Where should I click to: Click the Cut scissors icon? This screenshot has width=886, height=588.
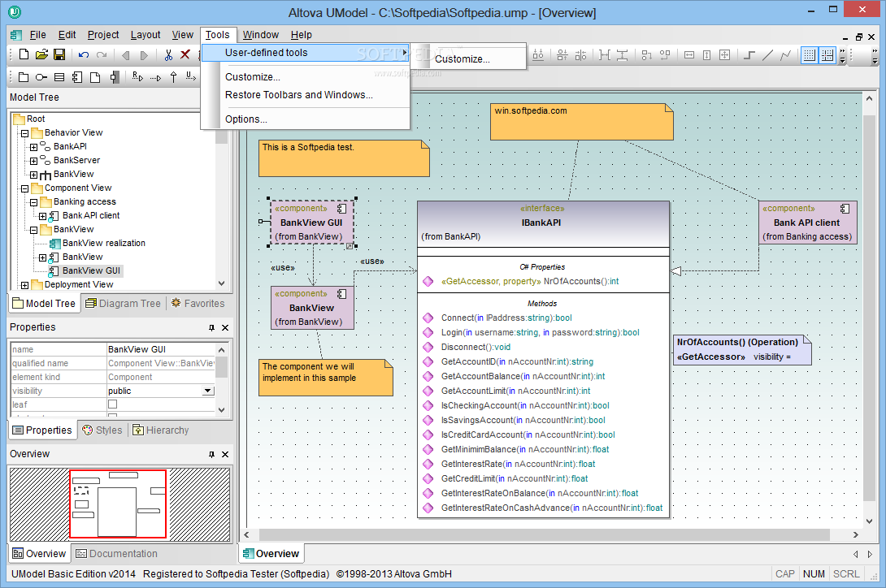coord(168,54)
